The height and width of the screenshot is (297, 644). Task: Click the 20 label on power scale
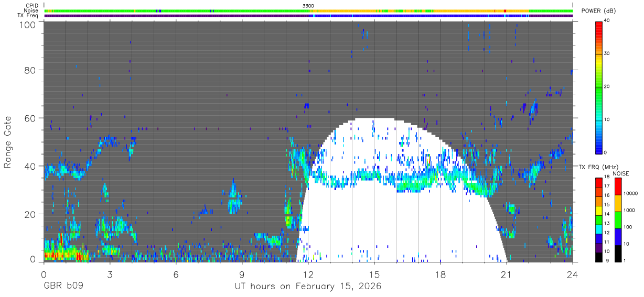coord(607,87)
